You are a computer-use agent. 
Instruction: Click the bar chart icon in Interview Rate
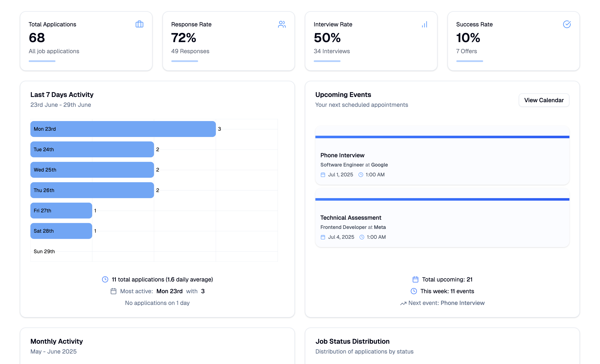[x=425, y=24]
